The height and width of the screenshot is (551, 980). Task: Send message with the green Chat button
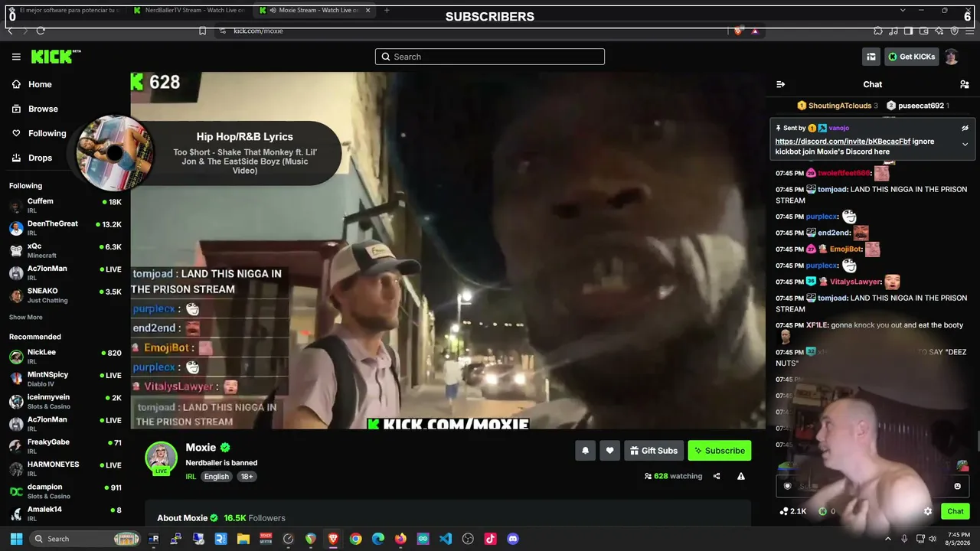point(955,511)
